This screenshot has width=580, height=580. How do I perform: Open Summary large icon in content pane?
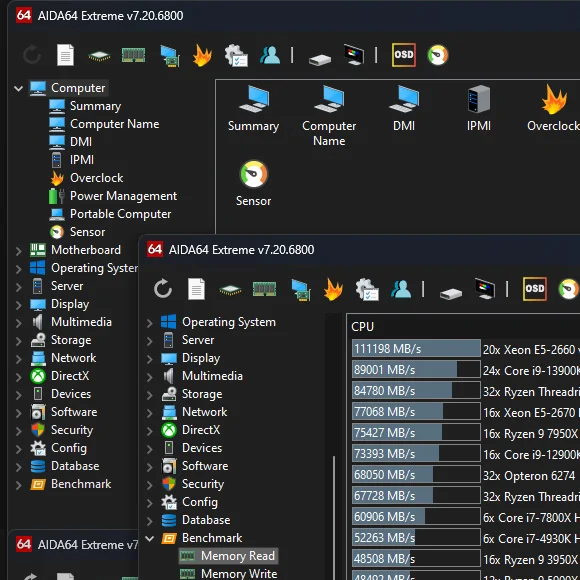[x=253, y=108]
